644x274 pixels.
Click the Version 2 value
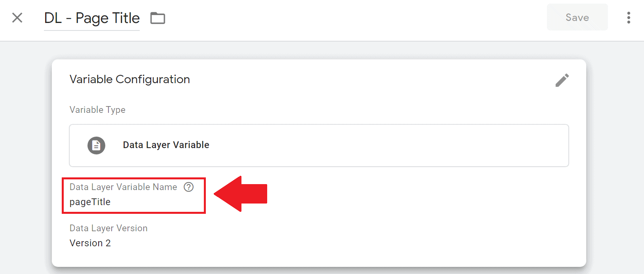(x=90, y=243)
